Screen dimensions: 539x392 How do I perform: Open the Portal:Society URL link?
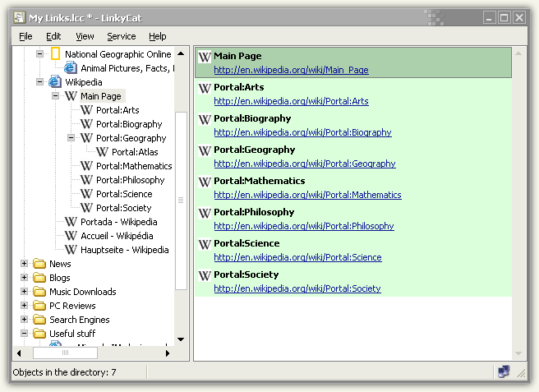[x=297, y=288]
